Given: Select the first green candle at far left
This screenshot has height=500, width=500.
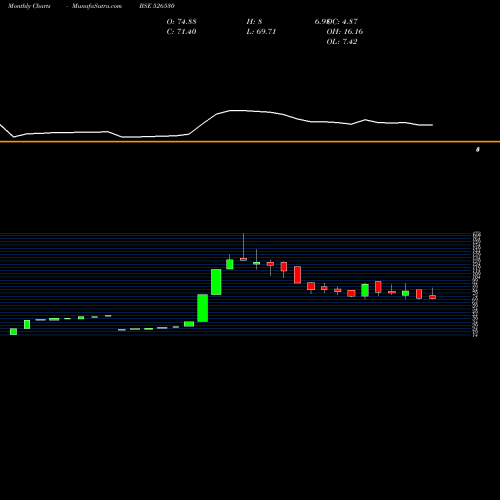Looking at the screenshot, I should point(13,331).
